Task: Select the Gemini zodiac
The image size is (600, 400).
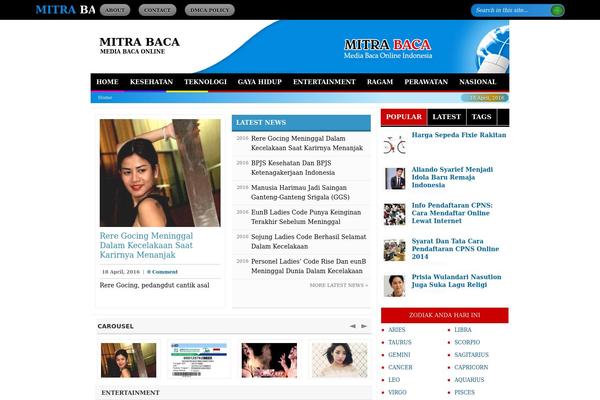Action: click(x=399, y=355)
